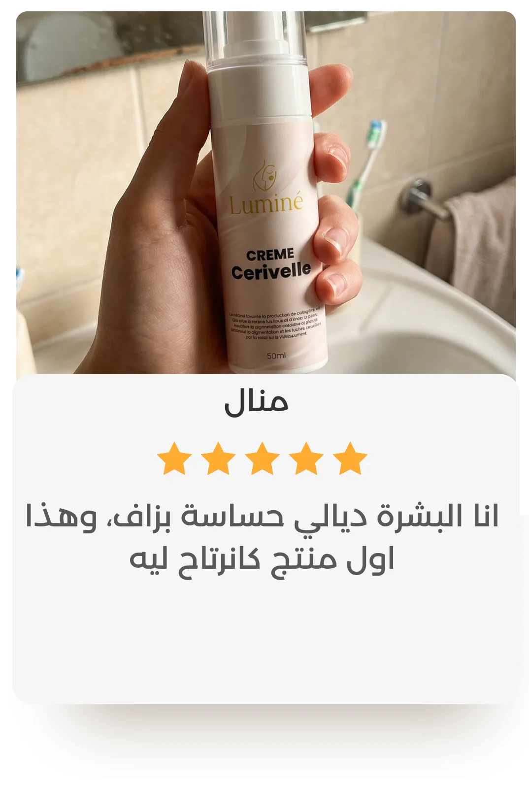Click the green toothbrush in the background
529x812 pixels.
tap(366, 162)
